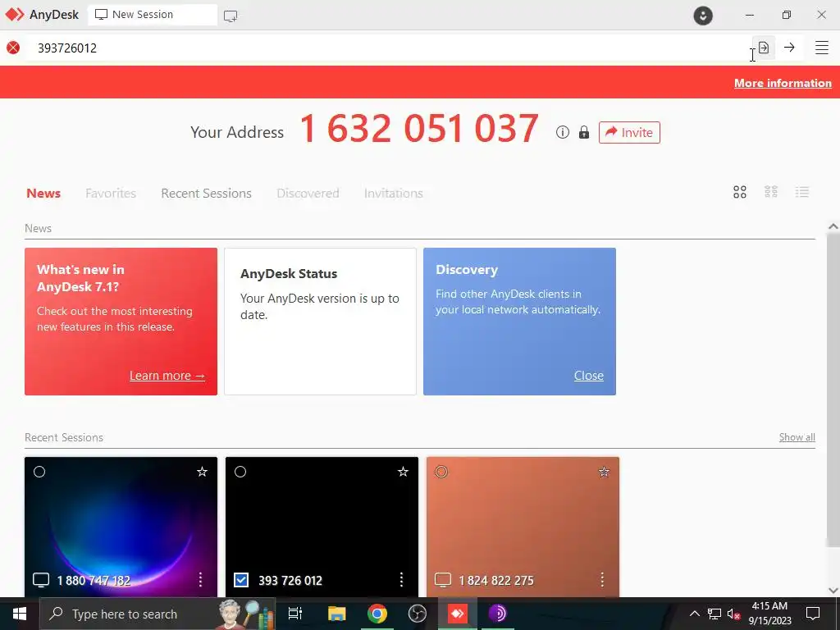Screen dimensions: 840x630
Task: Uncheck the 393 726 012 session checkbox
Action: pyautogui.click(x=241, y=580)
